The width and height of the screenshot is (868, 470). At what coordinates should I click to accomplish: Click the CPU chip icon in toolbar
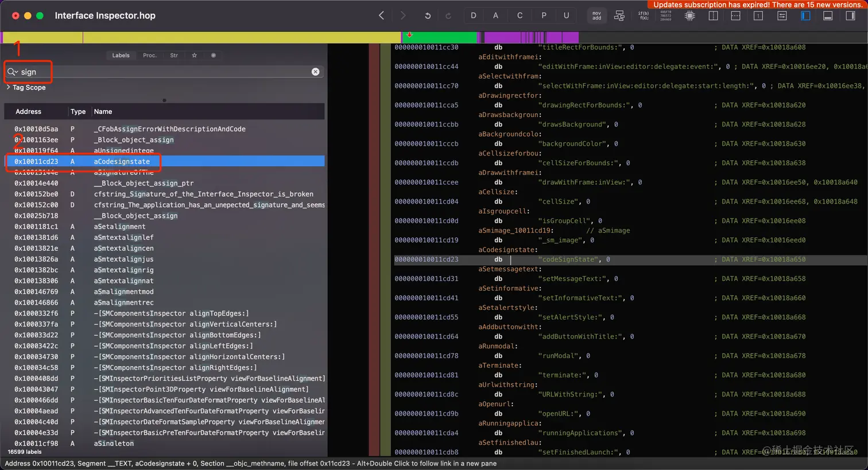click(x=690, y=15)
